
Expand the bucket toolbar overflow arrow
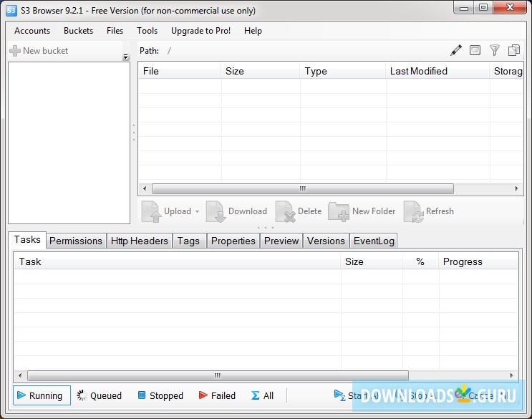(x=126, y=57)
